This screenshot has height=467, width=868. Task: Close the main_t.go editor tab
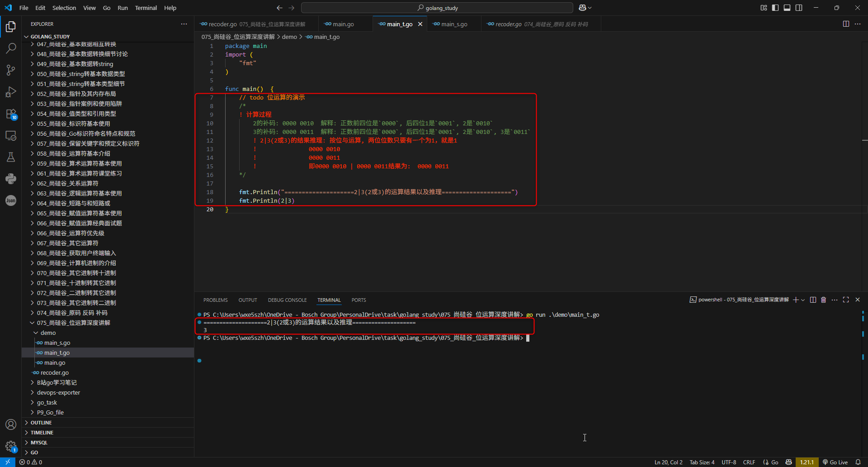420,24
